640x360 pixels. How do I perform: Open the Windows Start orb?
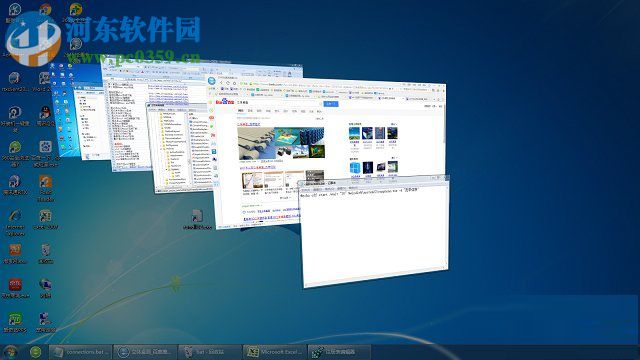(10, 351)
